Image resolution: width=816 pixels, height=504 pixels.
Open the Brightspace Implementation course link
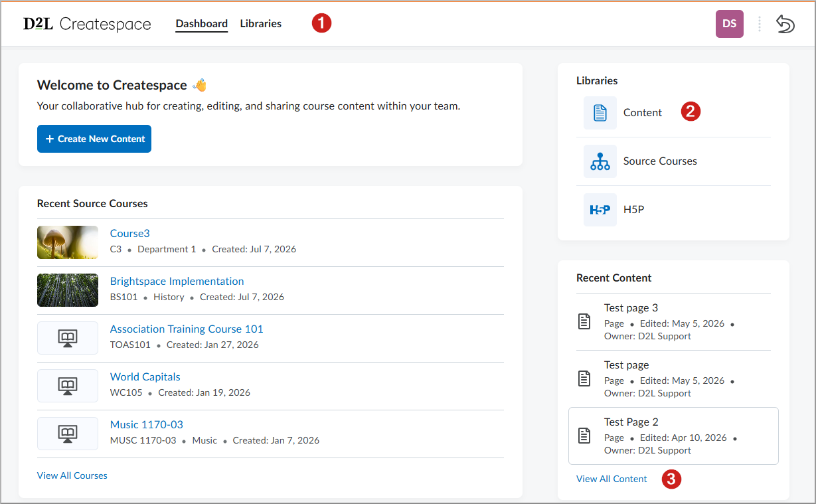pyautogui.click(x=177, y=282)
